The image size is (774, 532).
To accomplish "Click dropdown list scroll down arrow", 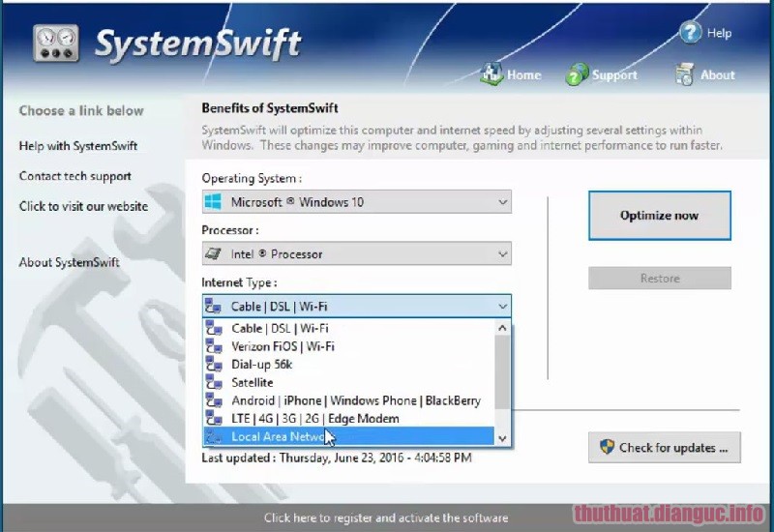I will pyautogui.click(x=502, y=438).
